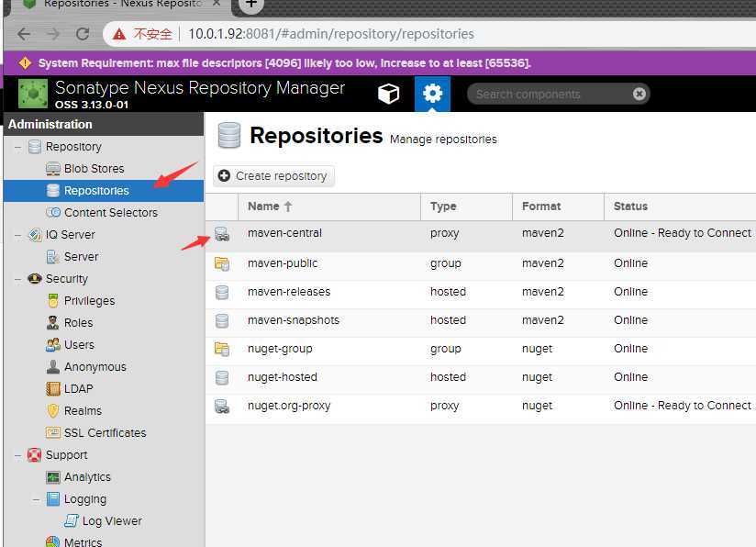Sort by the Status column header

(680, 207)
